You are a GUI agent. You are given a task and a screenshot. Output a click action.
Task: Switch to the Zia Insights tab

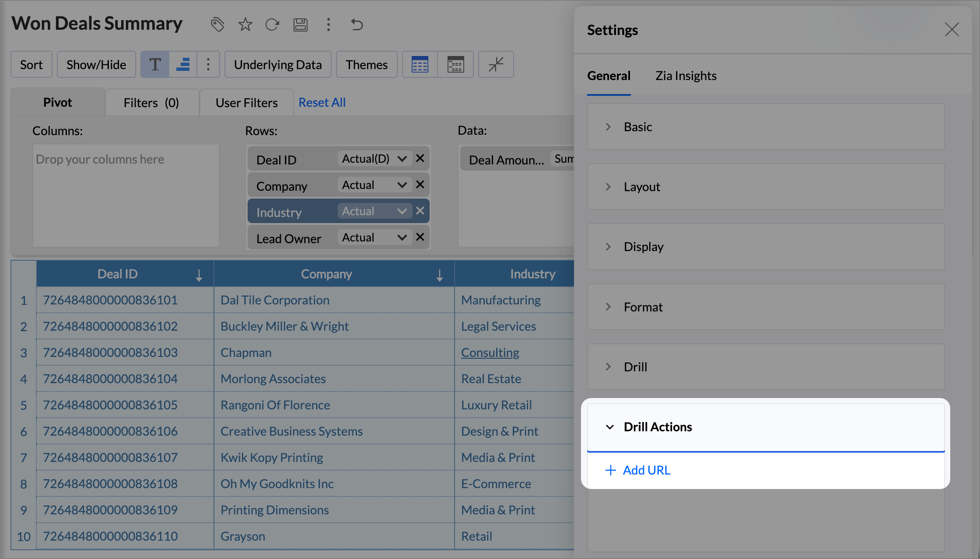686,76
